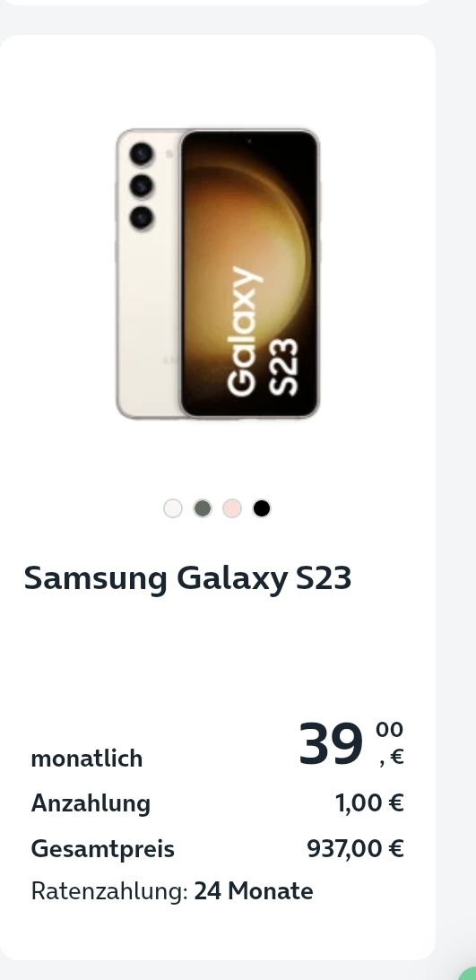
Task: Click the monatlich label
Action: pos(87,759)
